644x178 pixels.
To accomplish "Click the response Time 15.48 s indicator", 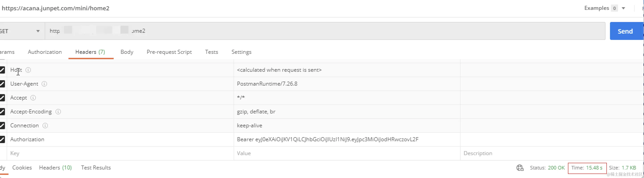I will [587, 168].
